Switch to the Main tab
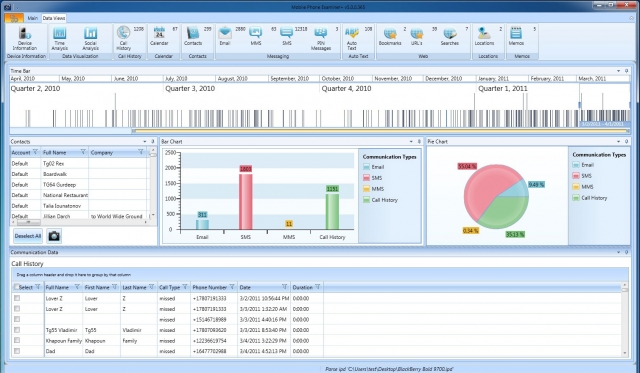The width and height of the screenshot is (640, 373). 32,18
